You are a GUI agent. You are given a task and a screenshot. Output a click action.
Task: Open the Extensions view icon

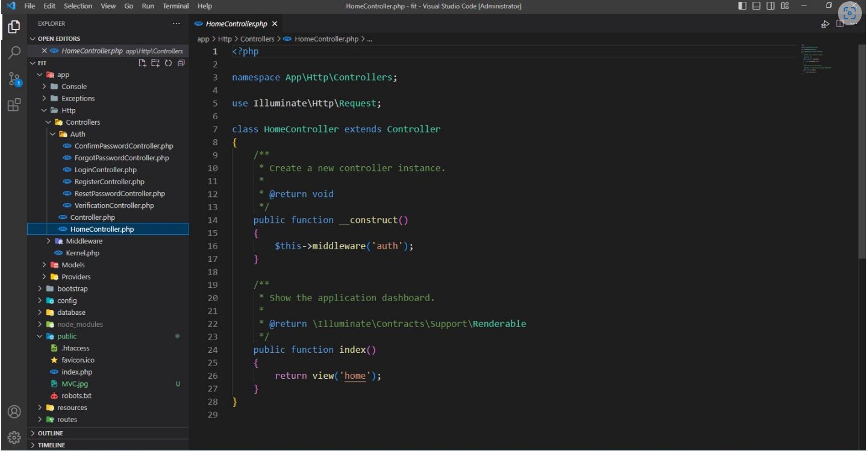click(14, 105)
